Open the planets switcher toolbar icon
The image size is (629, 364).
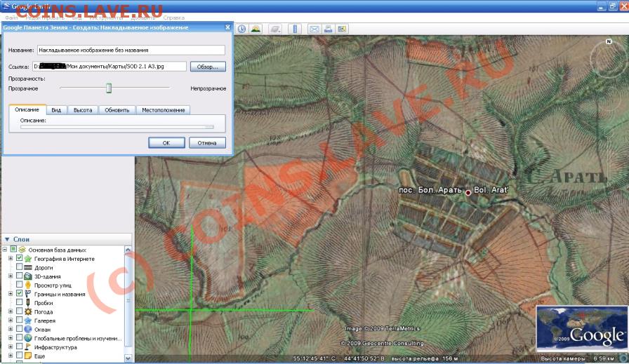point(274,29)
